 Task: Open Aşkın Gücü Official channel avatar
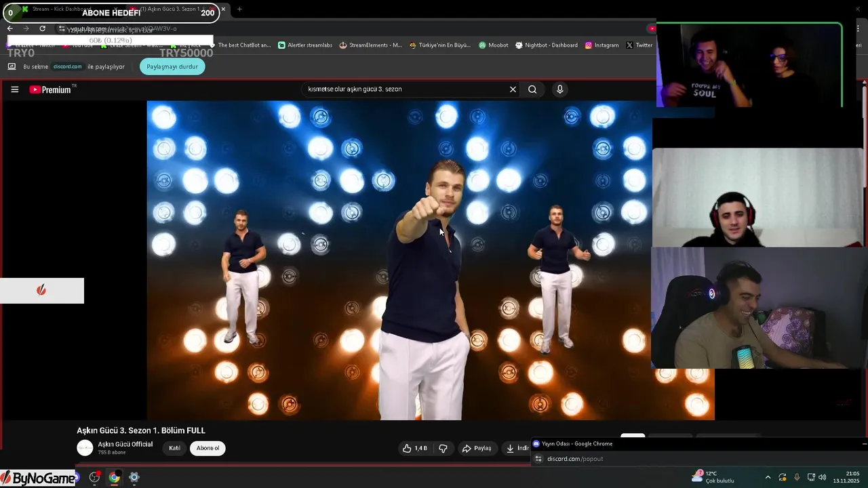tap(85, 448)
